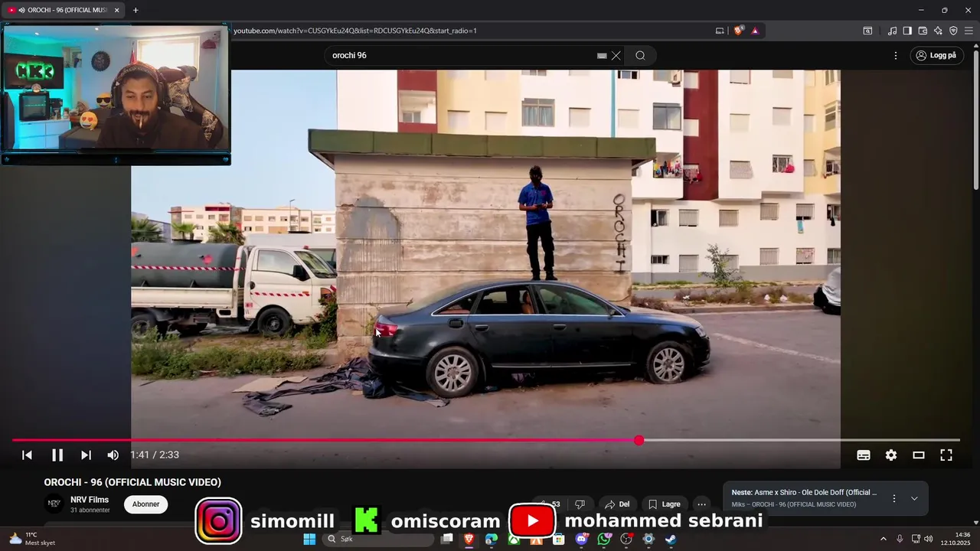
Task: Open the Windows Settings gear on the taskbar
Action: click(648, 539)
